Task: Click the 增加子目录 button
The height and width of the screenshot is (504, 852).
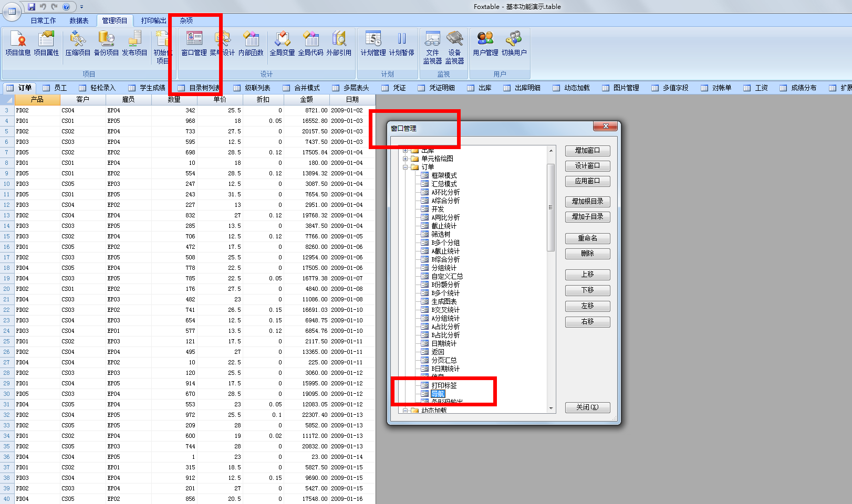Action: point(587,217)
